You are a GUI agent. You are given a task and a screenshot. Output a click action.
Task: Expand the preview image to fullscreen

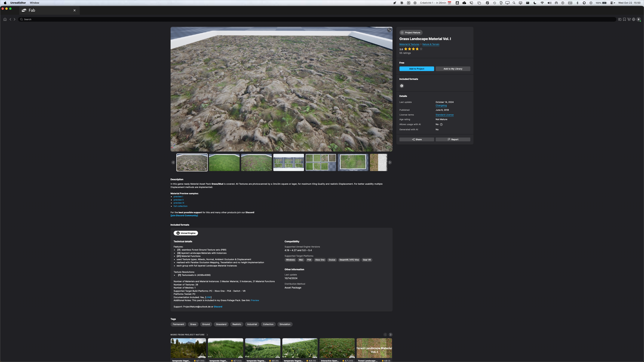[389, 30]
